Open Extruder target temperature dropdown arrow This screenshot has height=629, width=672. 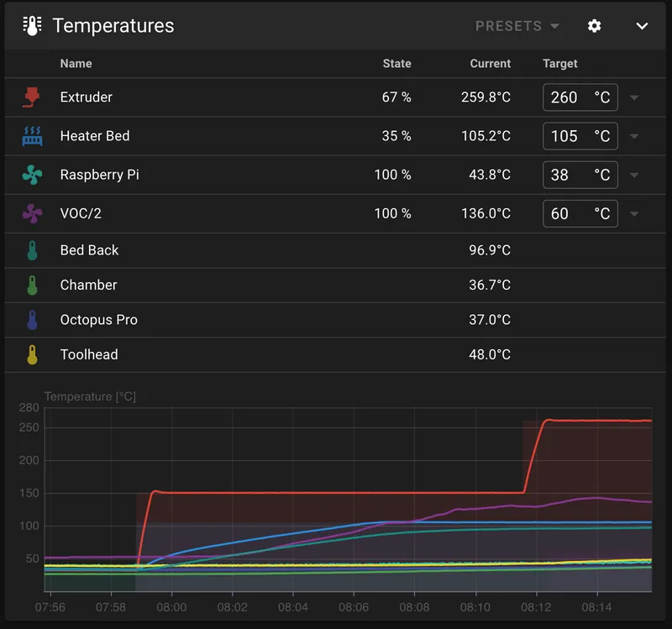[x=634, y=97]
